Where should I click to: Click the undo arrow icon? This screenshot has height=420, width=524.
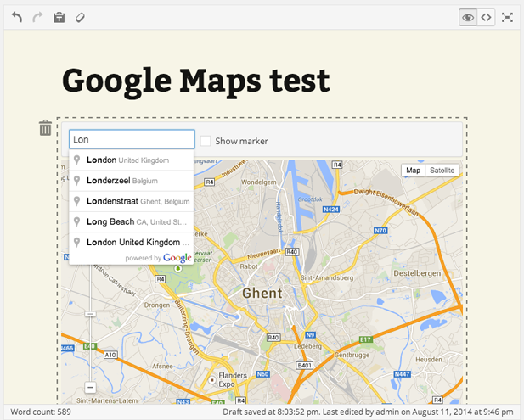point(17,17)
